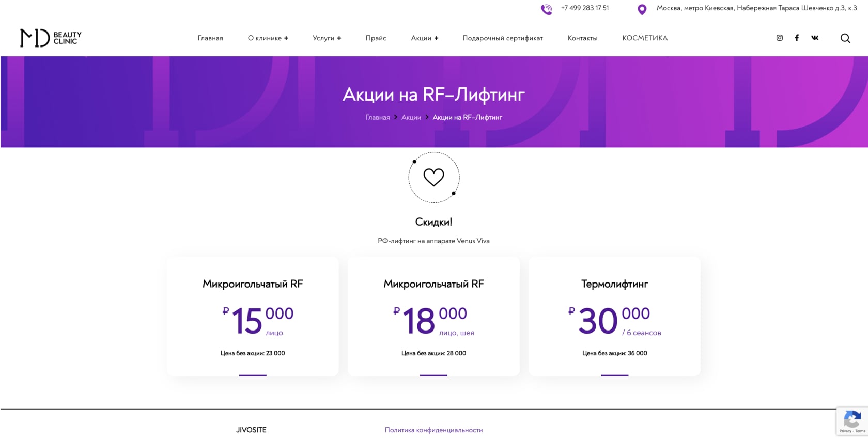Click the Moscow clinic address text
Screen dimensions: 868x440
757,8
